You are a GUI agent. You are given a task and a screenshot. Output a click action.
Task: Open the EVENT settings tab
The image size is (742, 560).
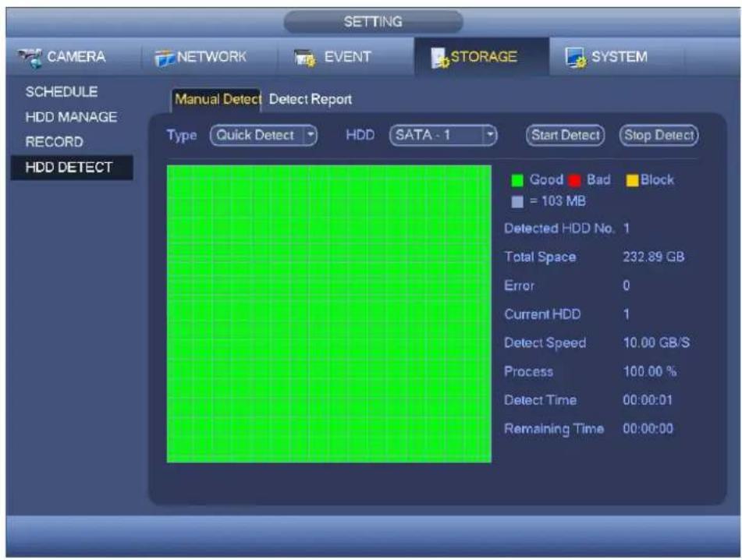[346, 57]
